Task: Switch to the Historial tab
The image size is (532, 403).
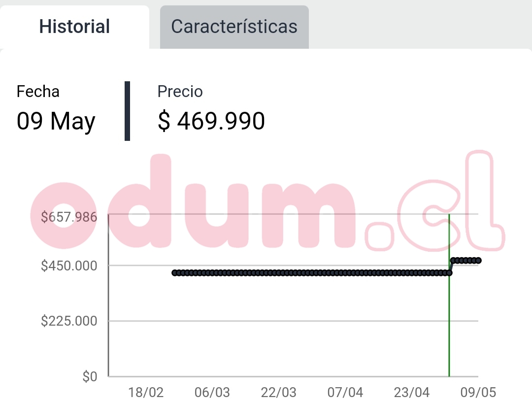Action: [x=74, y=27]
